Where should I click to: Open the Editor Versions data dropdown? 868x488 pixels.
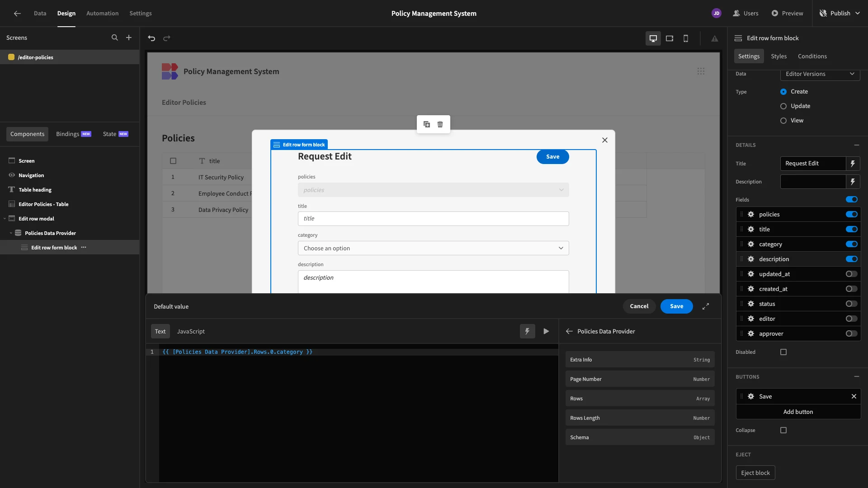820,74
